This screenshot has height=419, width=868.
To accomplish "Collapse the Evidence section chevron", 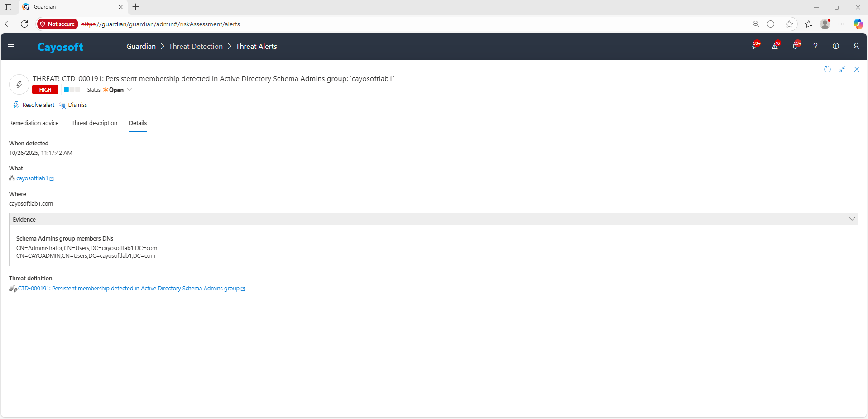I will tap(852, 219).
